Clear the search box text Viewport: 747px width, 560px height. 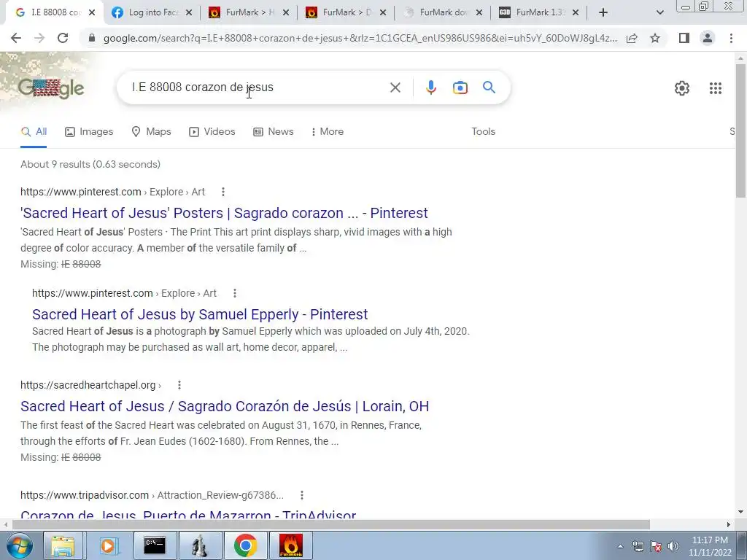[395, 87]
